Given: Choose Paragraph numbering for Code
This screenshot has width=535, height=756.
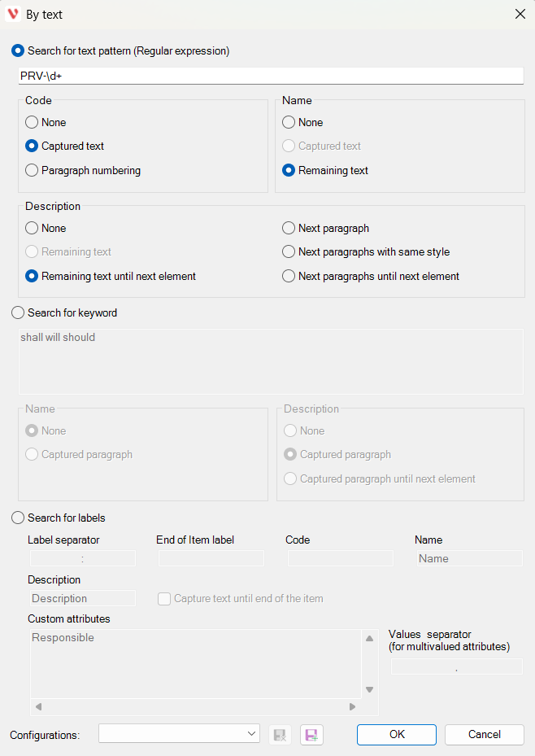Looking at the screenshot, I should [x=32, y=170].
